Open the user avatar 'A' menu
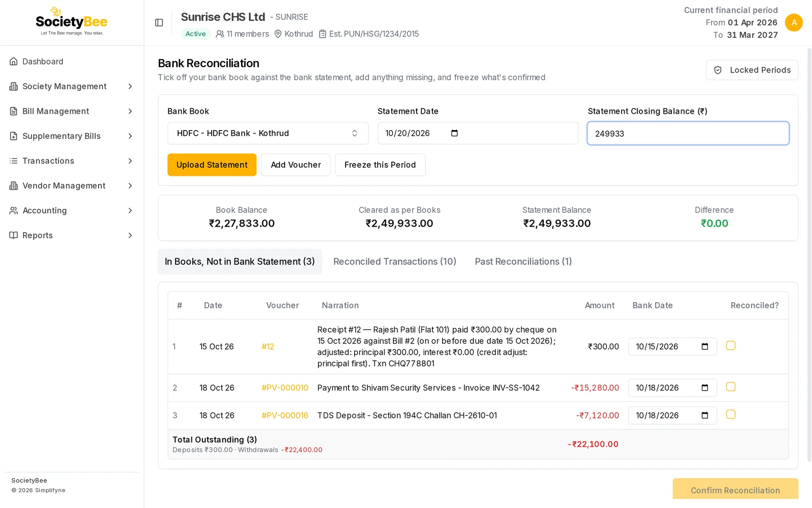Viewport: 812px width, 508px height. [794, 23]
